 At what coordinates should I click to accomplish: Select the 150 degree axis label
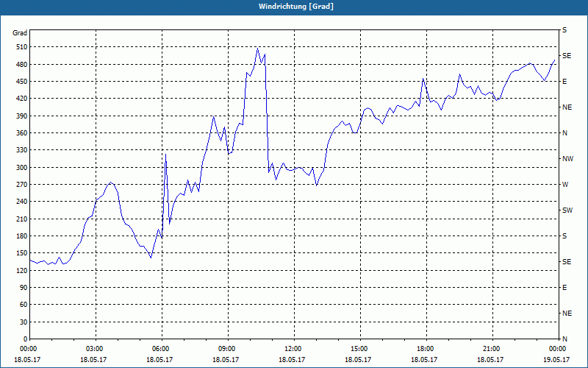(22, 253)
